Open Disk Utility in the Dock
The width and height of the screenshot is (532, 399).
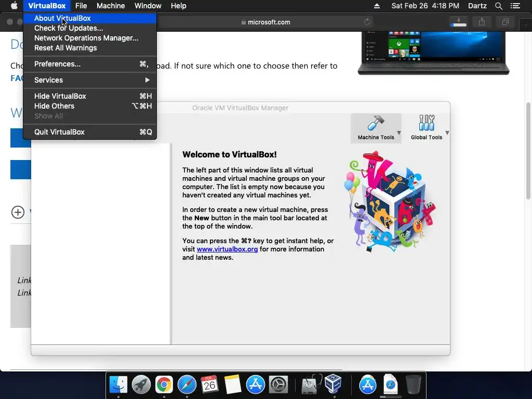click(x=312, y=384)
